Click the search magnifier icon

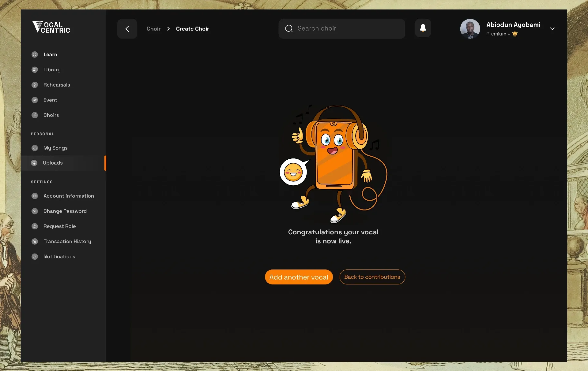point(289,28)
